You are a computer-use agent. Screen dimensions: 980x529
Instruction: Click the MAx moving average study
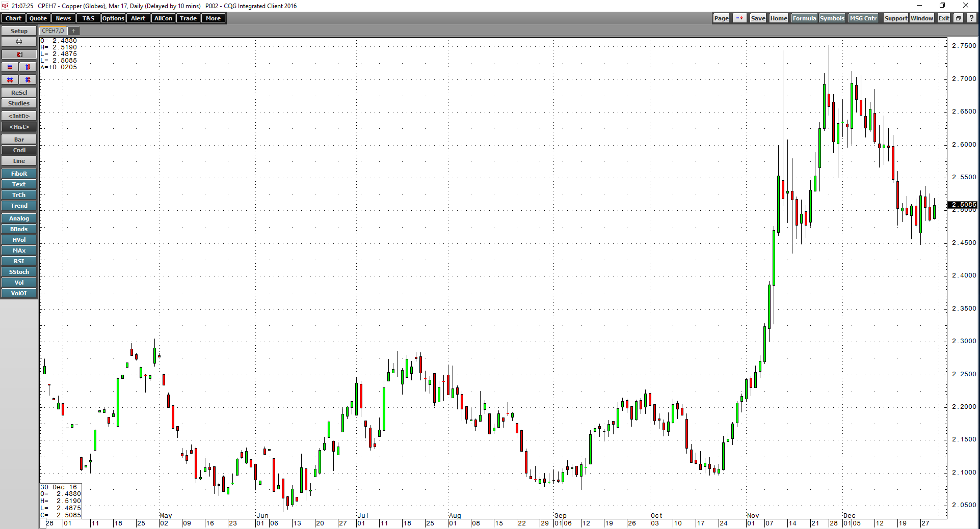click(x=19, y=250)
